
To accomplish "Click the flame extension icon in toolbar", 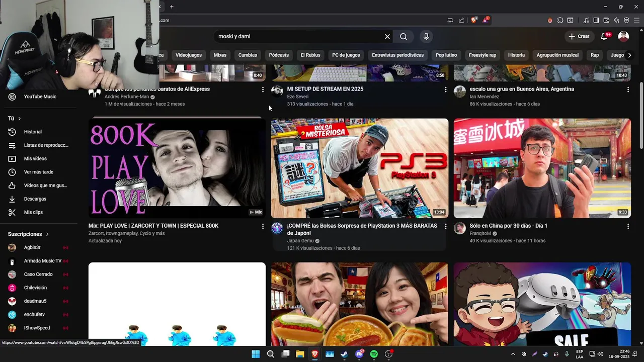I will tap(550, 20).
